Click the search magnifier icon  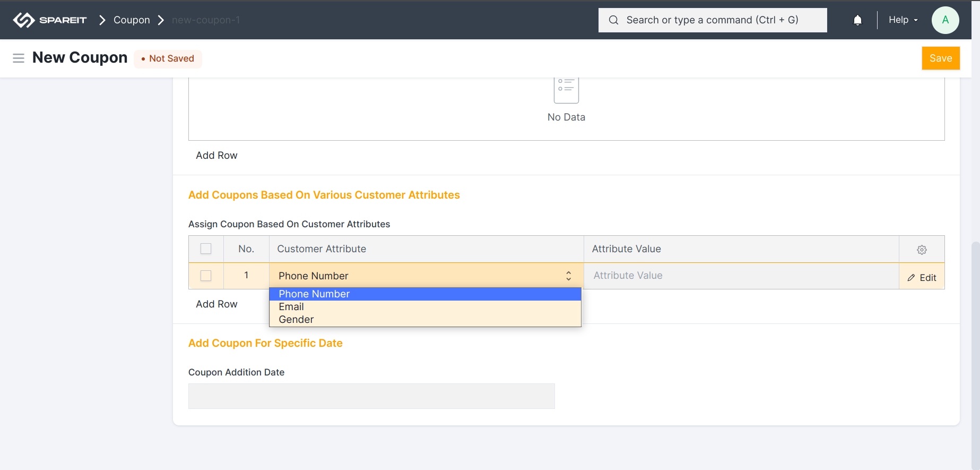[613, 20]
